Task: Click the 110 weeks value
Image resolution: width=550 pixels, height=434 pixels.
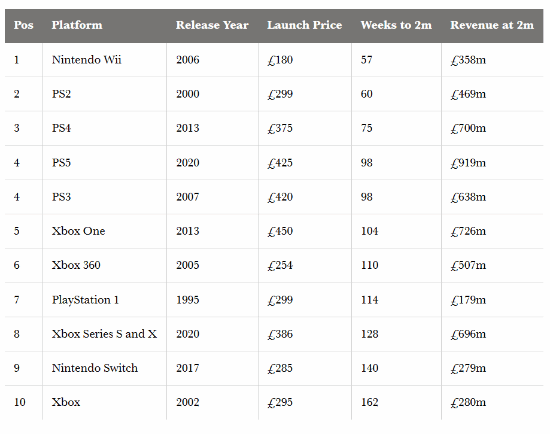Action: point(370,265)
